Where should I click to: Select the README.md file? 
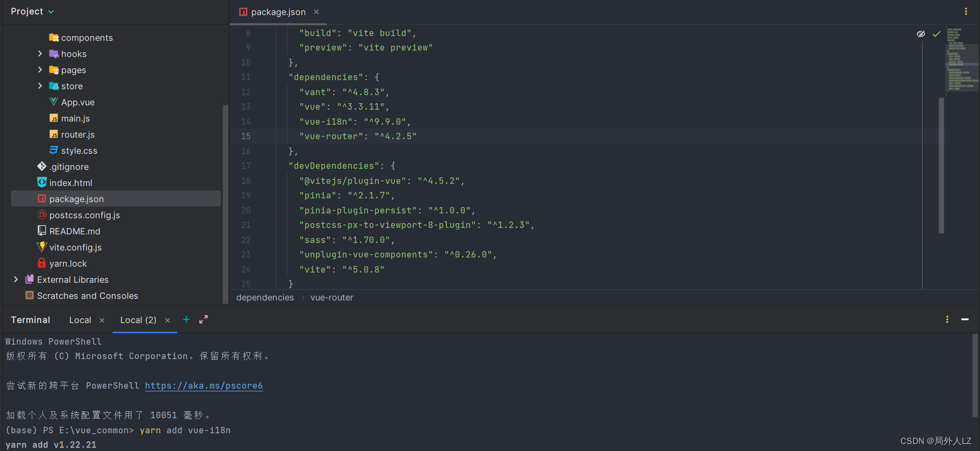pos(116,231)
